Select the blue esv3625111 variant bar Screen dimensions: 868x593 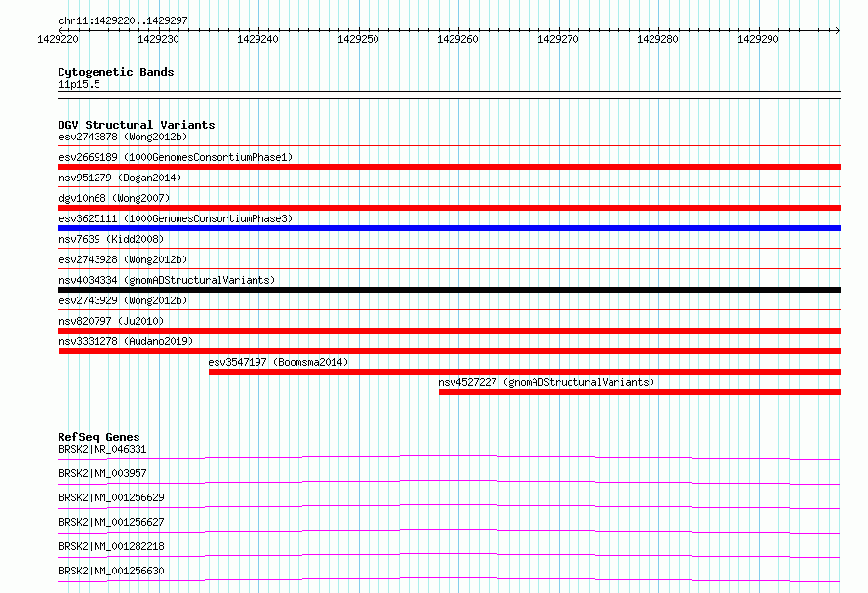coord(449,228)
